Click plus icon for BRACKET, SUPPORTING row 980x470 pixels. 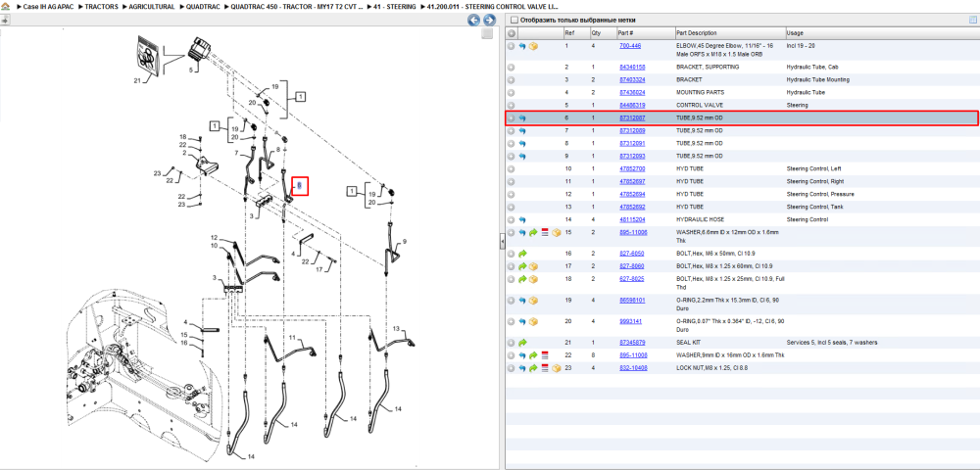[x=512, y=67]
